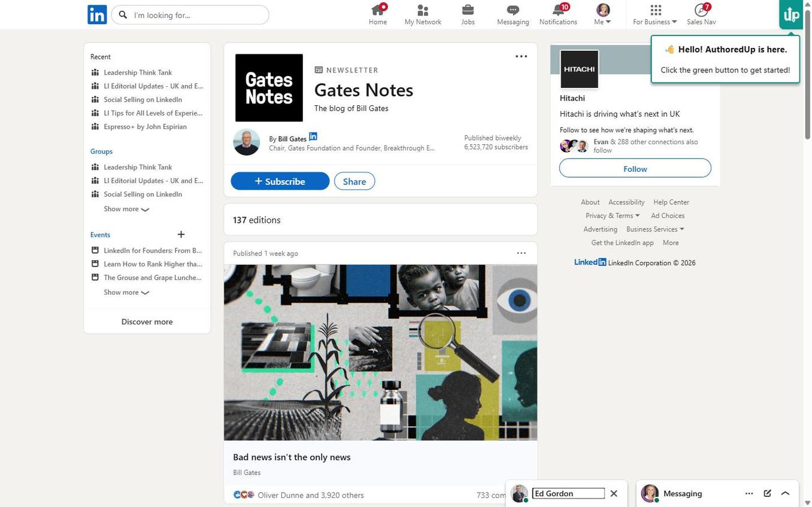Open the Hitachi company logo
This screenshot has height=507, width=812.
click(579, 69)
